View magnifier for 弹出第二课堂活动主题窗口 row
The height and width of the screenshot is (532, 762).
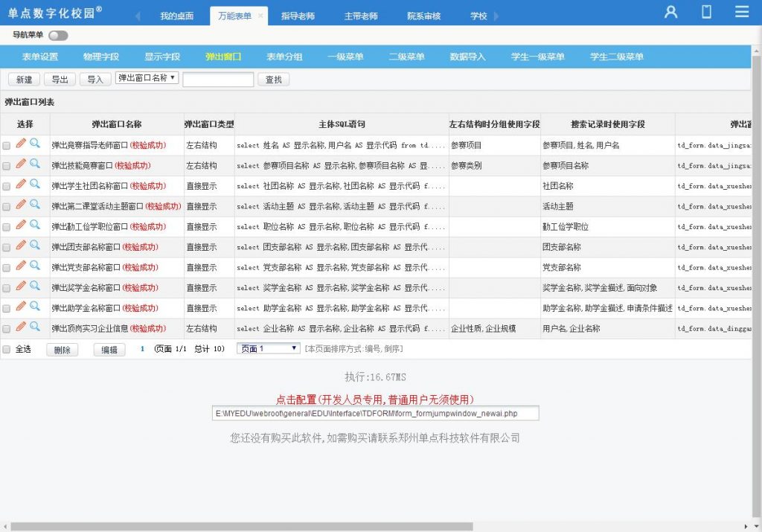point(34,204)
